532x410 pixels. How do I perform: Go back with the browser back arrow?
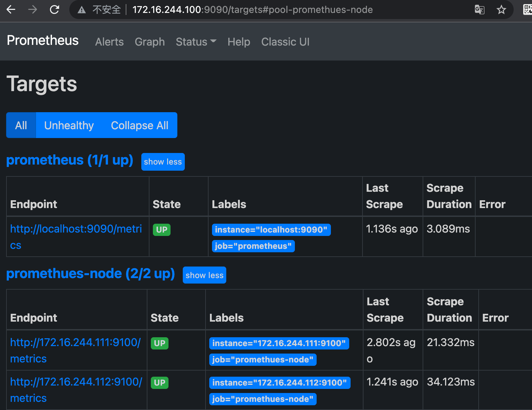(x=11, y=10)
